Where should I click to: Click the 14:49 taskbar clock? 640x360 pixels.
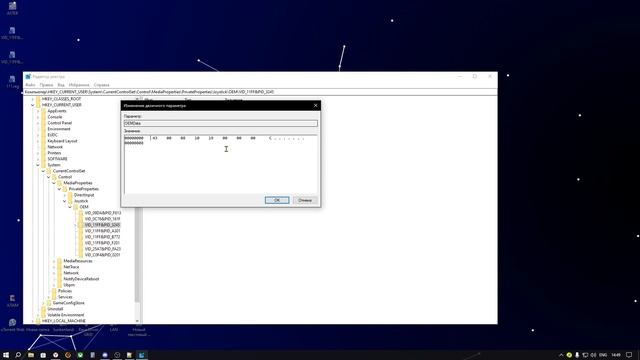point(616,355)
